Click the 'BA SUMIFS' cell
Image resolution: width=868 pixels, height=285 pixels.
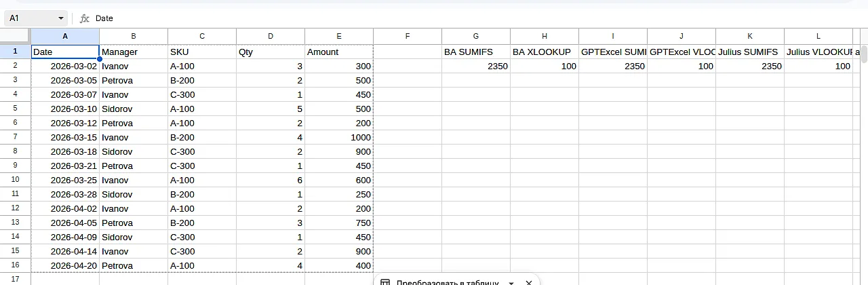point(476,52)
